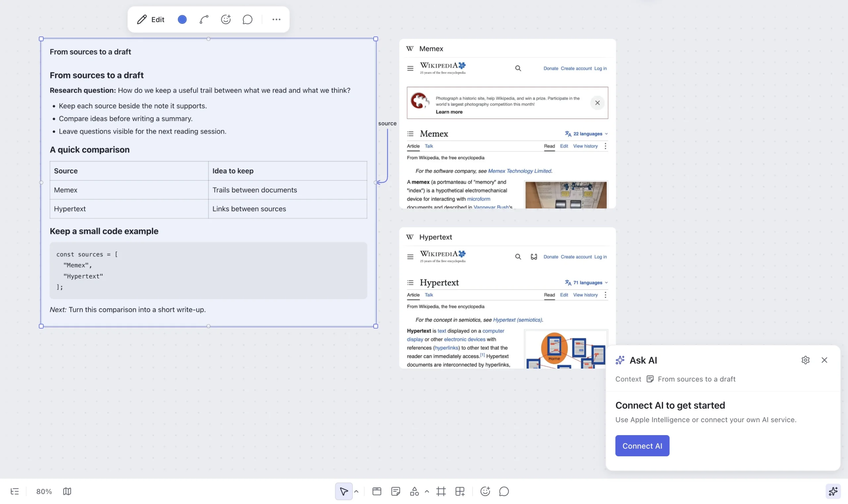The image size is (848, 504).
Task: Select the connector line tool in note toolbar
Action: pos(204,19)
